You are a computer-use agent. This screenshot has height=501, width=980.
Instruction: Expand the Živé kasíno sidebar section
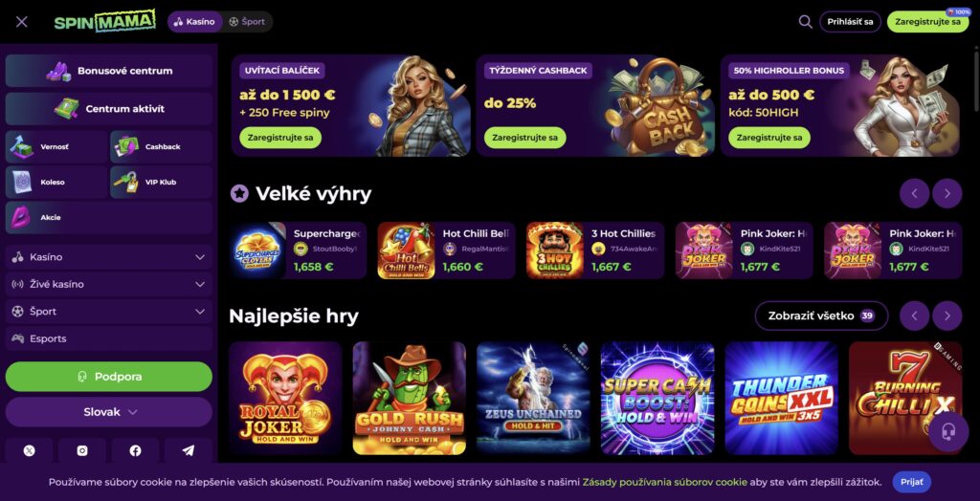[109, 284]
